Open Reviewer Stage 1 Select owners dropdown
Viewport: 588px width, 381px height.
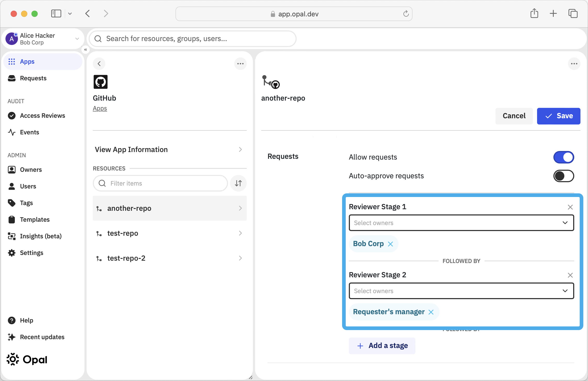tap(461, 223)
